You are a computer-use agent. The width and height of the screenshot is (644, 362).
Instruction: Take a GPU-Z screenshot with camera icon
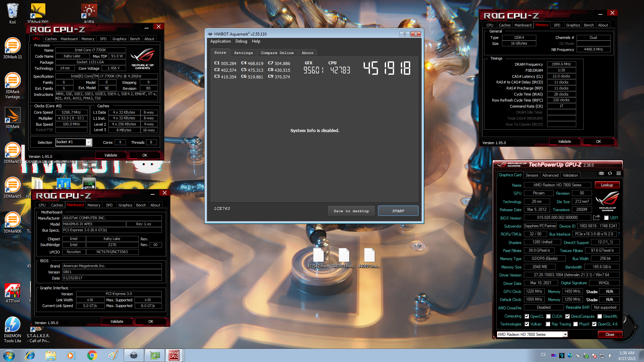tap(601, 173)
